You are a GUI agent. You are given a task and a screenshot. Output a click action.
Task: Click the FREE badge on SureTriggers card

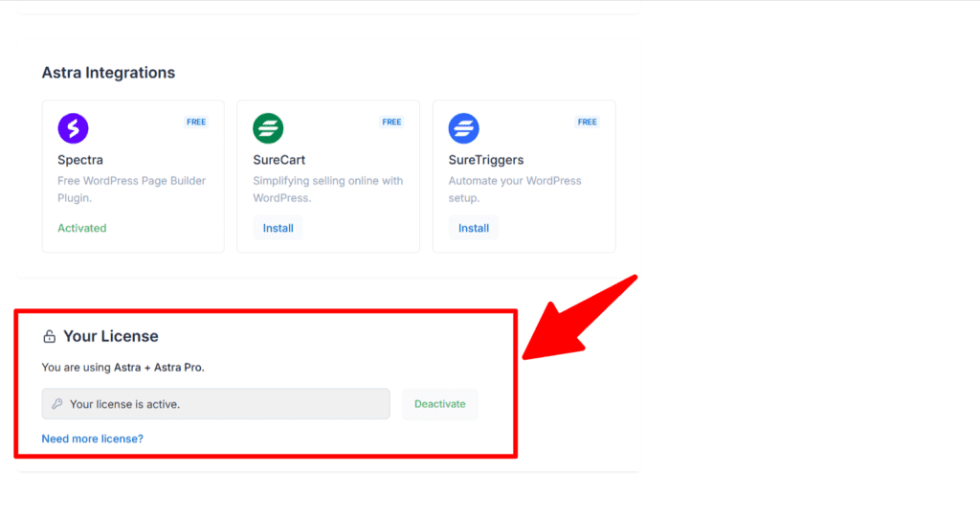pos(588,123)
